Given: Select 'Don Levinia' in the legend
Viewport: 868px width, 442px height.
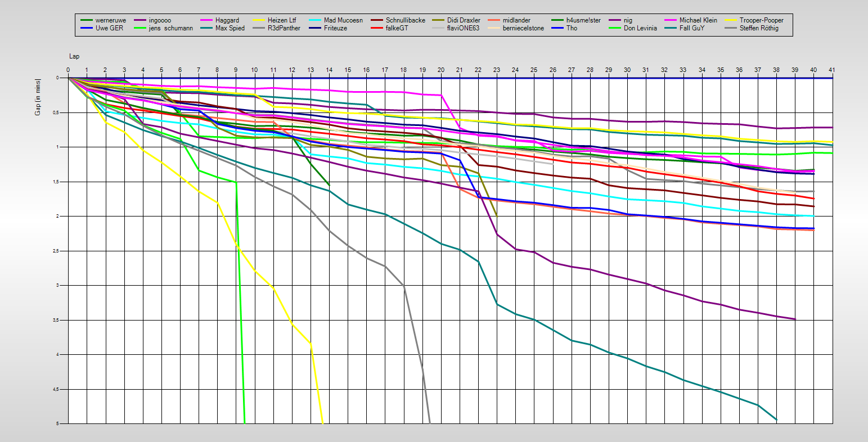Looking at the screenshot, I should tap(640, 28).
